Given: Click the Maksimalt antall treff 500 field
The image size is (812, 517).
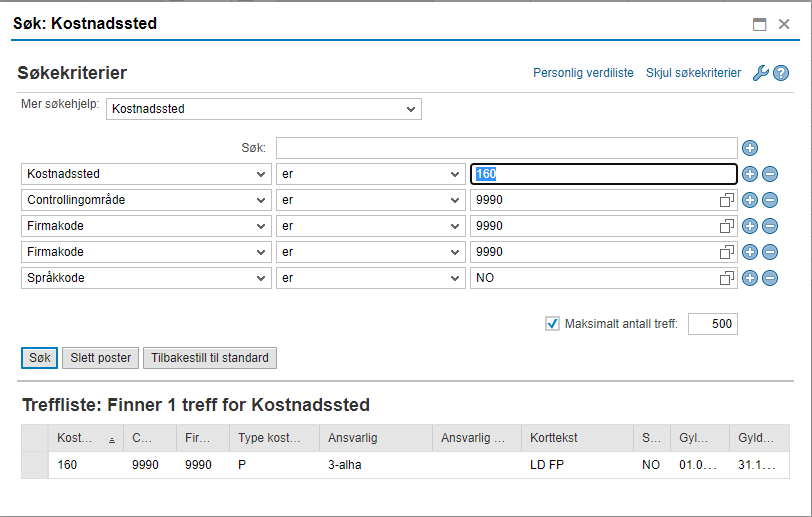Looking at the screenshot, I should 713,324.
